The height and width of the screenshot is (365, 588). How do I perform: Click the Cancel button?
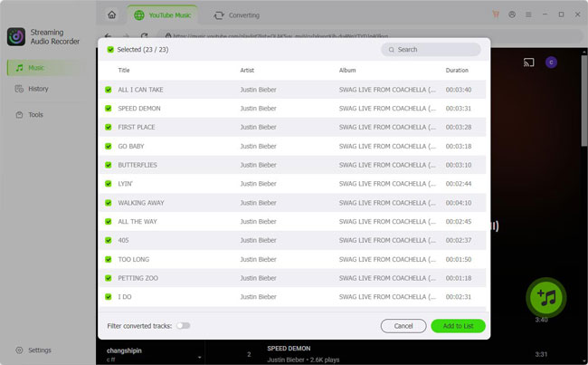(403, 326)
